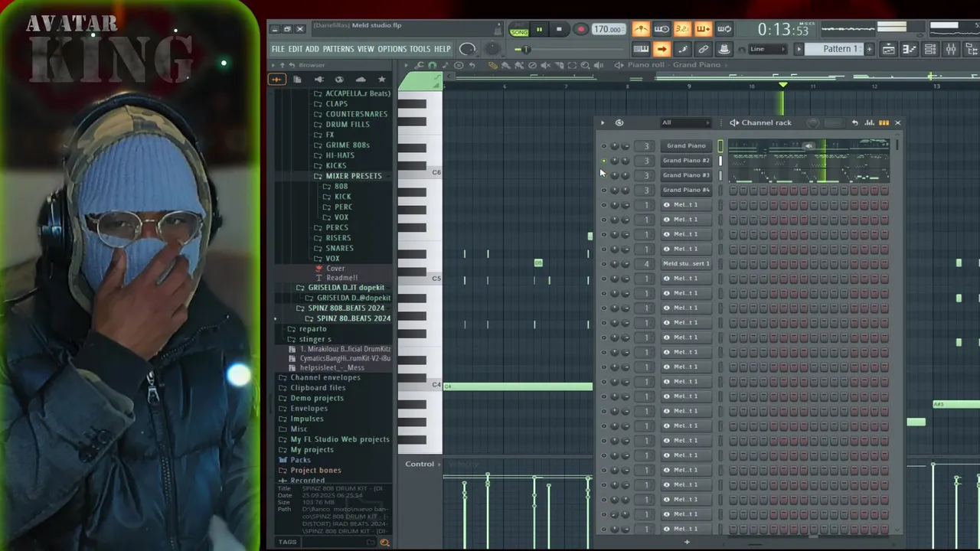Image resolution: width=980 pixels, height=551 pixels.
Task: Expand the RISERS folder
Action: pyautogui.click(x=338, y=238)
